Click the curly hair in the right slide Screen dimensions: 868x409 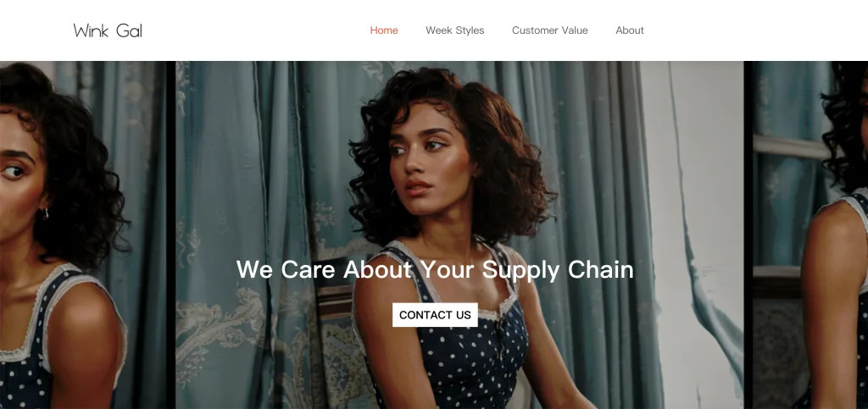[x=847, y=122]
